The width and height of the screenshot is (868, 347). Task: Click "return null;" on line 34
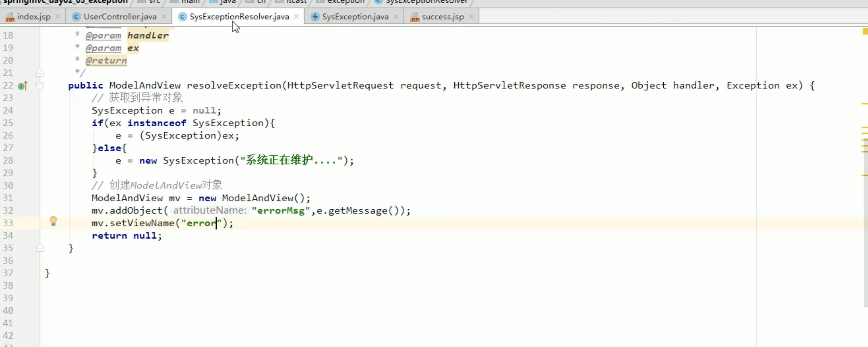point(127,236)
